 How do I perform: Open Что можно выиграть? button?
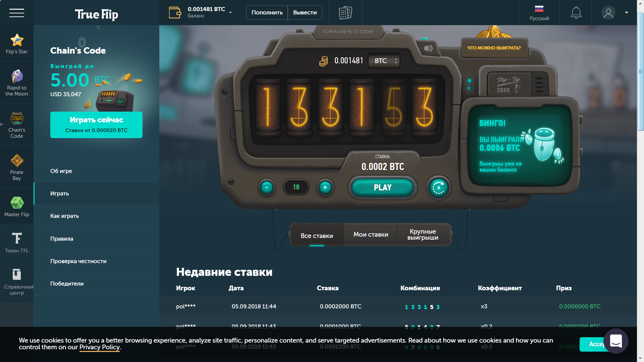[x=494, y=48]
